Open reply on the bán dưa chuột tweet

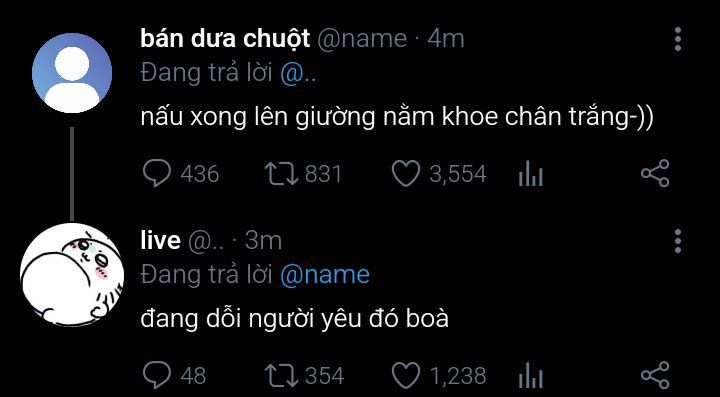tap(157, 173)
